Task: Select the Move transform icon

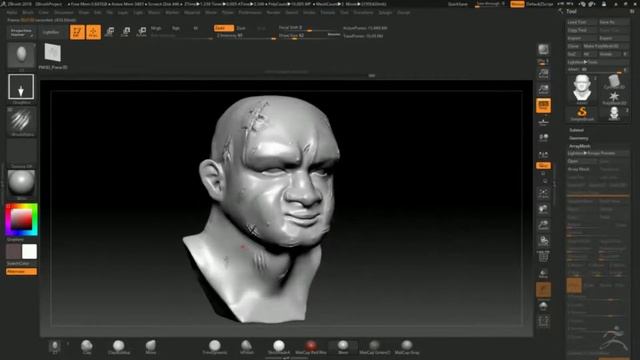Action: (x=109, y=32)
